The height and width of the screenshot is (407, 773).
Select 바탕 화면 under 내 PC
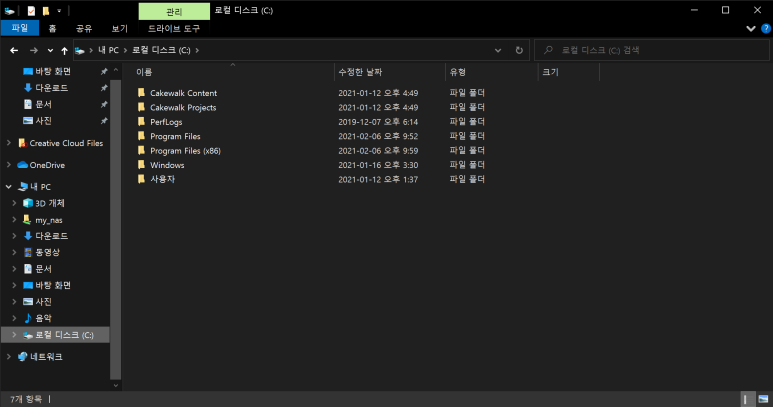[x=53, y=285]
